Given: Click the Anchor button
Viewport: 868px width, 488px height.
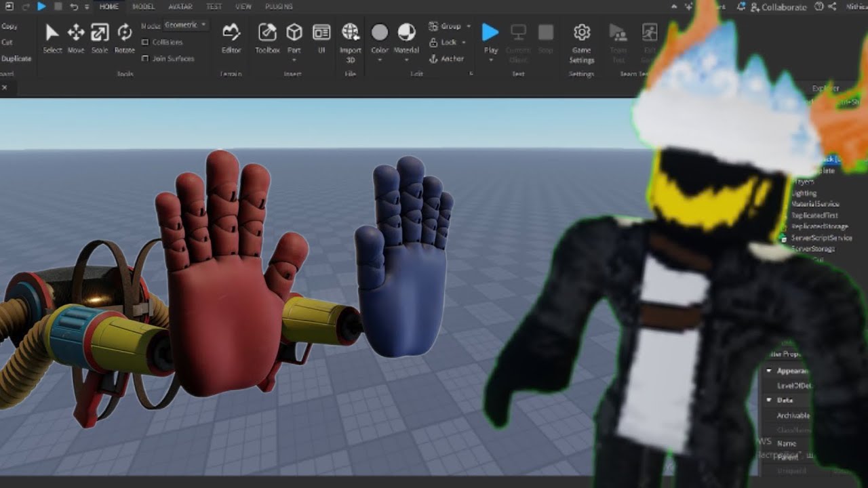Looking at the screenshot, I should [x=446, y=59].
